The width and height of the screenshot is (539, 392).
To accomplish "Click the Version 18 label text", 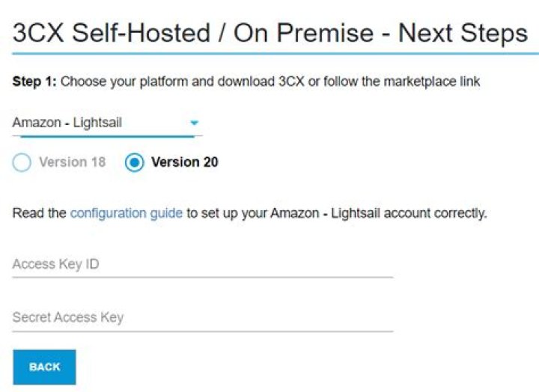I will [x=72, y=162].
